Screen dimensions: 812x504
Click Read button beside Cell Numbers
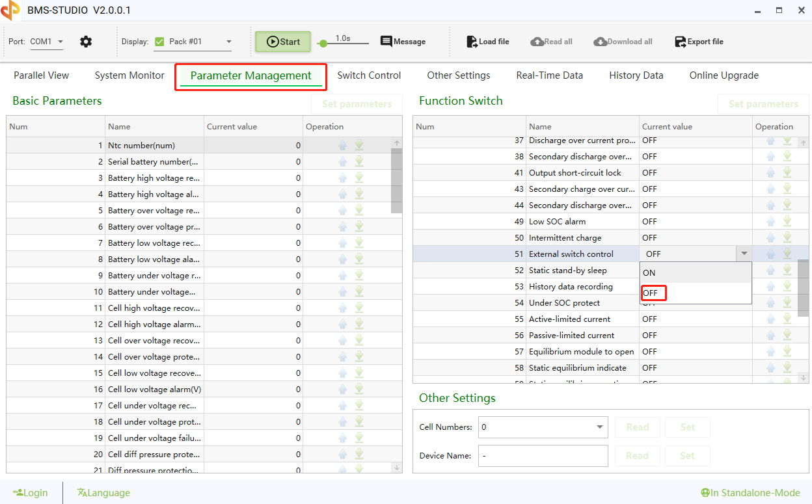coord(638,427)
